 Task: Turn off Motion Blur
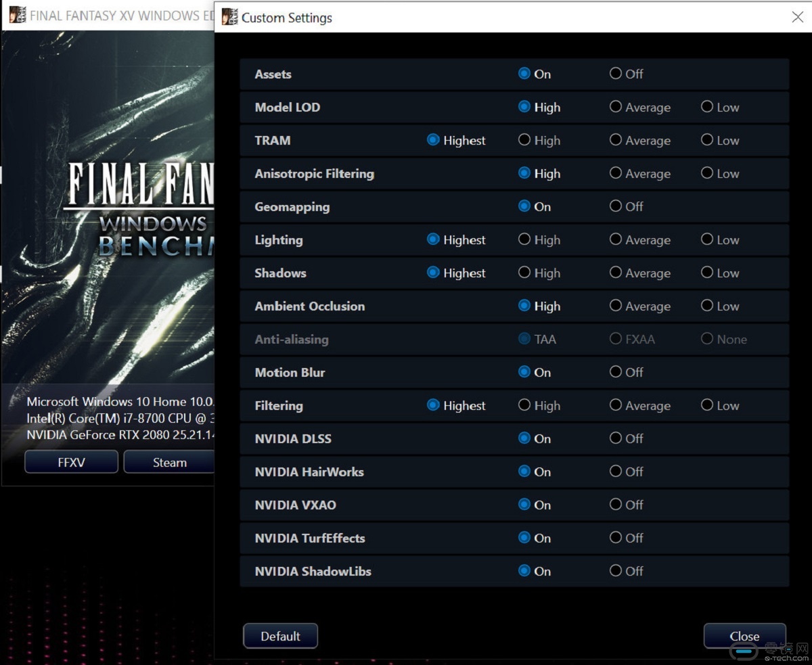(x=616, y=372)
